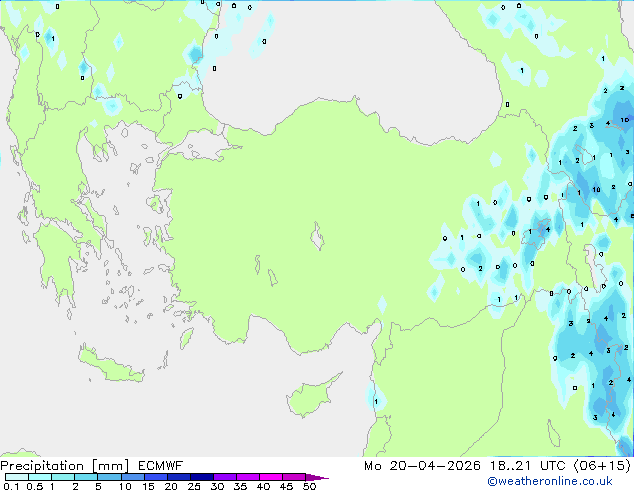Click the '30' legend value
The image size is (634, 490).
(x=217, y=486)
